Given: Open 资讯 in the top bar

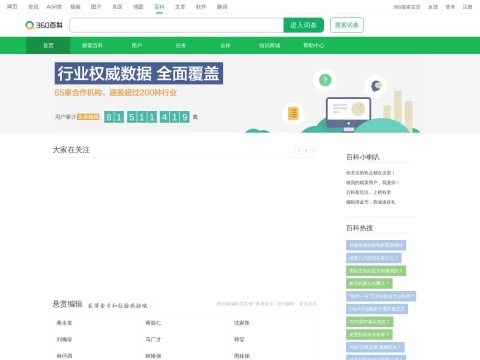Looking at the screenshot, I should pos(33,7).
